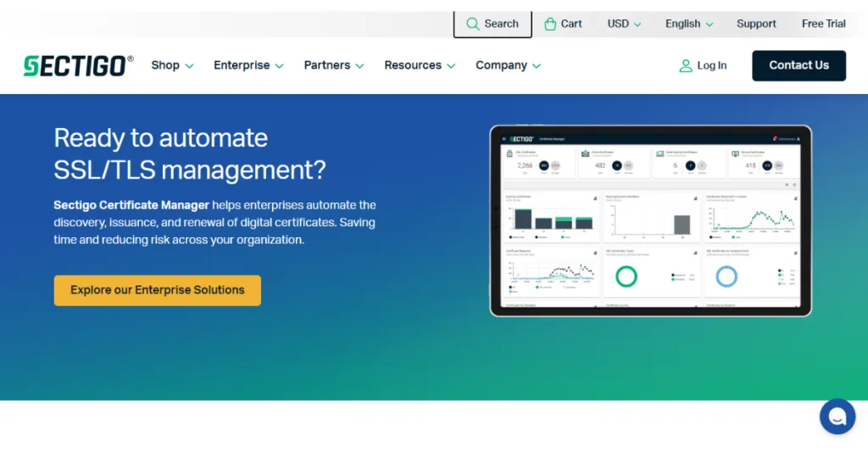Expand the USD currency dropdown
Viewport: 868px width, 454px height.
(x=624, y=24)
